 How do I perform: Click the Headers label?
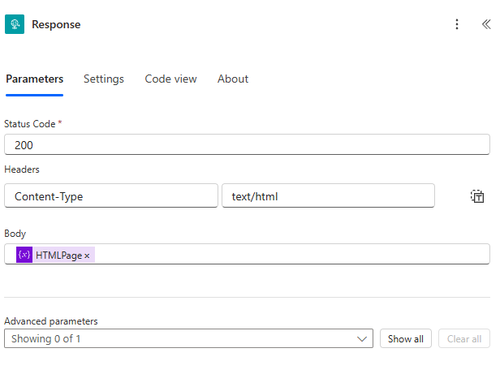[x=22, y=169]
